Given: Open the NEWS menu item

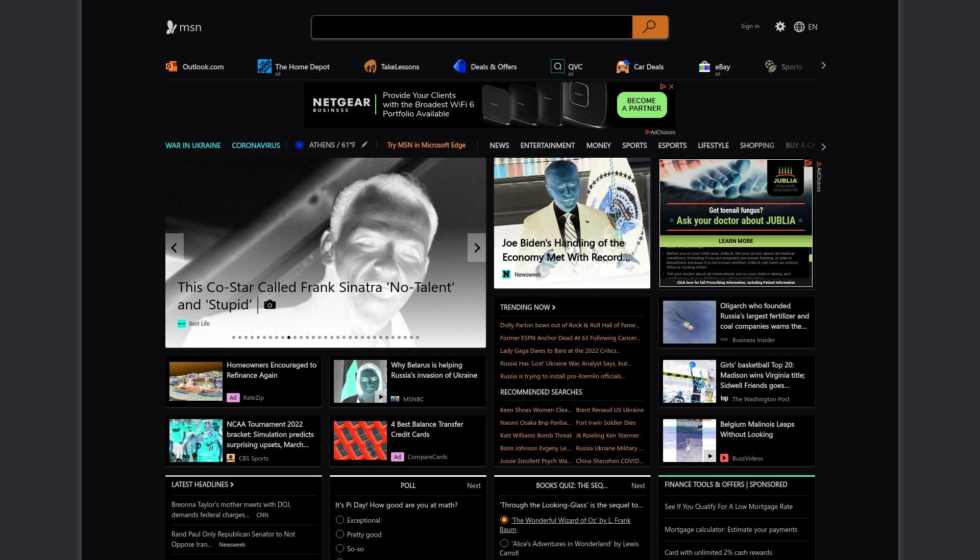Looking at the screenshot, I should pyautogui.click(x=499, y=145).
